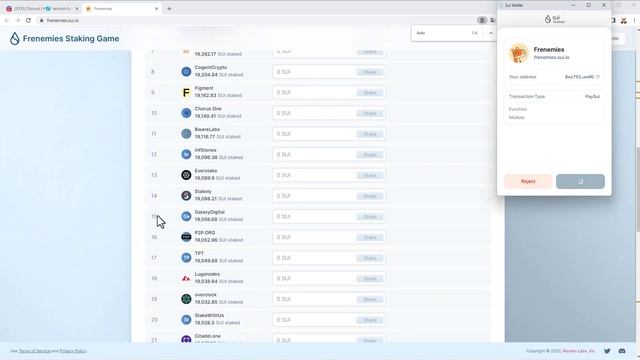Click Stake button in StakeWithUs row

click(x=370, y=320)
